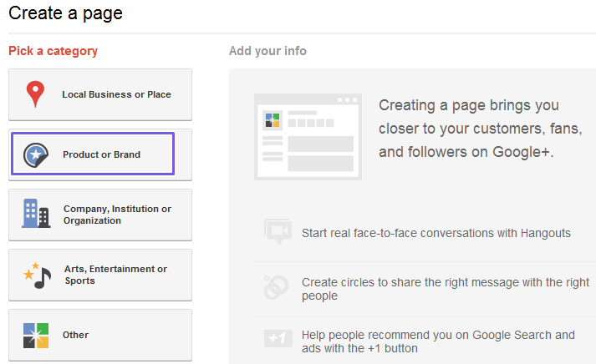The height and width of the screenshot is (364, 596).
Task: Click the 'Creating a page brings you closer' text
Action: 480,129
